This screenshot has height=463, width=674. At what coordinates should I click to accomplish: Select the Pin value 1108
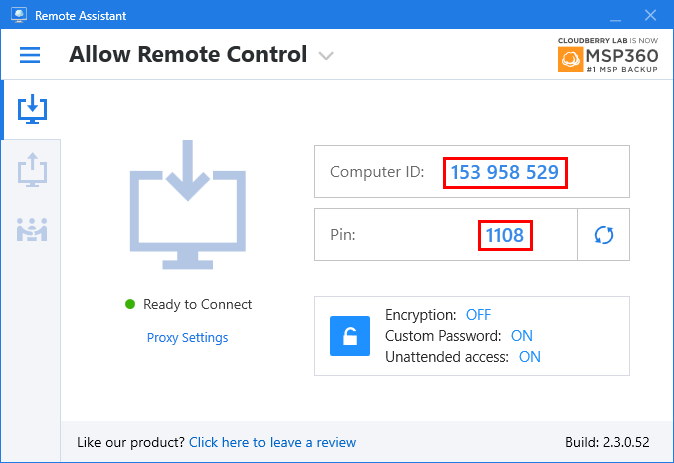point(505,235)
